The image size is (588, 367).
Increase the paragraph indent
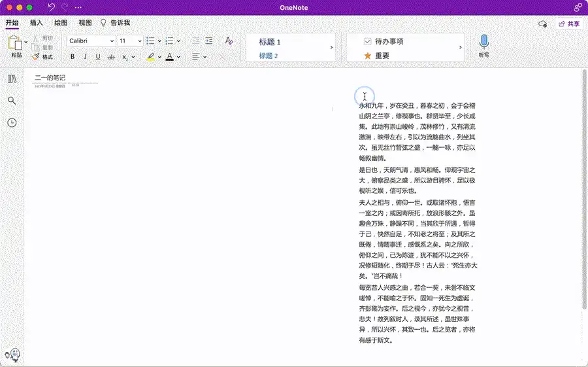(x=209, y=41)
